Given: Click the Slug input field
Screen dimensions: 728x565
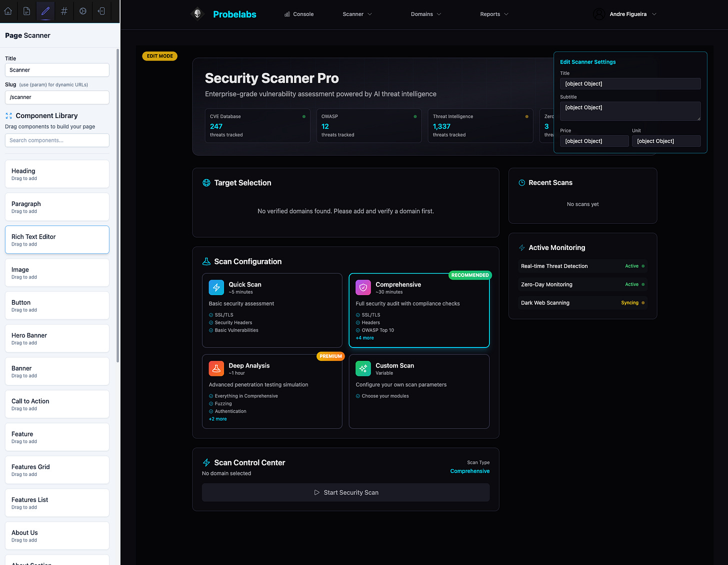Looking at the screenshot, I should point(57,97).
